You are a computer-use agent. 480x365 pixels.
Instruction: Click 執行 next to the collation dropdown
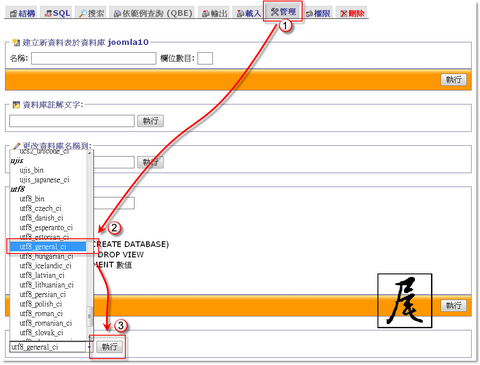(109, 347)
